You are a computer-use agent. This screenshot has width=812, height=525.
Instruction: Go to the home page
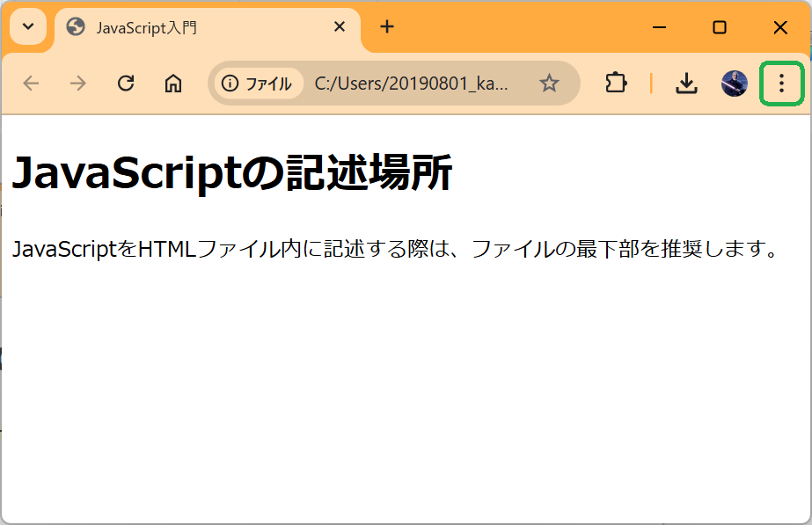(173, 84)
